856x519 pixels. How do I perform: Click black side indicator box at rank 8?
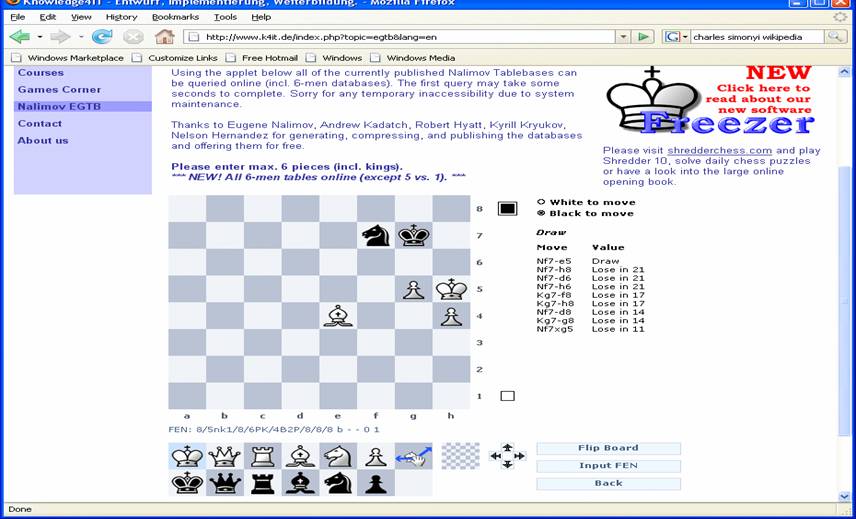(507, 209)
